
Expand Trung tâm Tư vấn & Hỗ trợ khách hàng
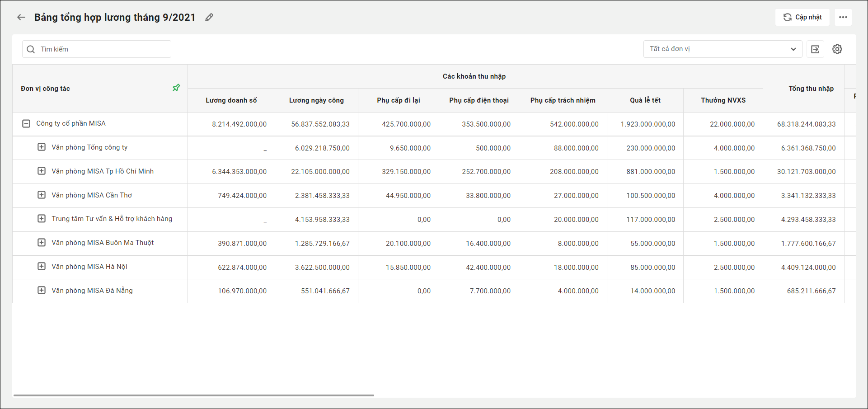pyautogui.click(x=42, y=219)
